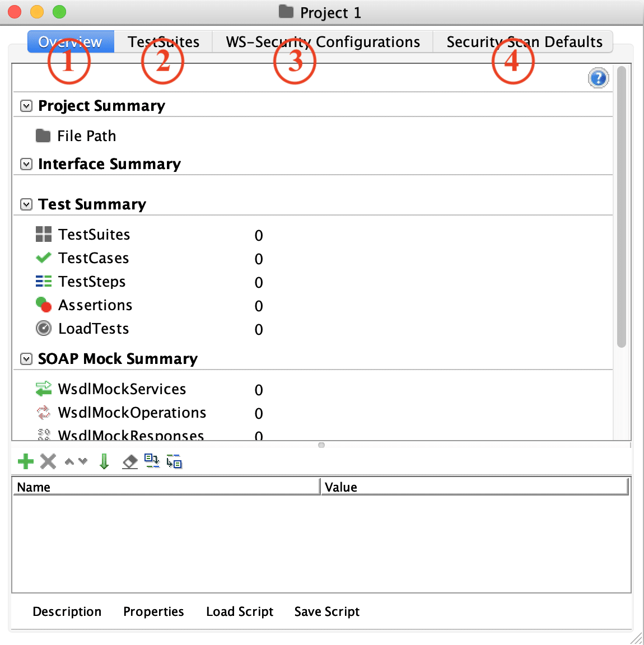Click the File Path label
644x645 pixels.
tap(86, 135)
